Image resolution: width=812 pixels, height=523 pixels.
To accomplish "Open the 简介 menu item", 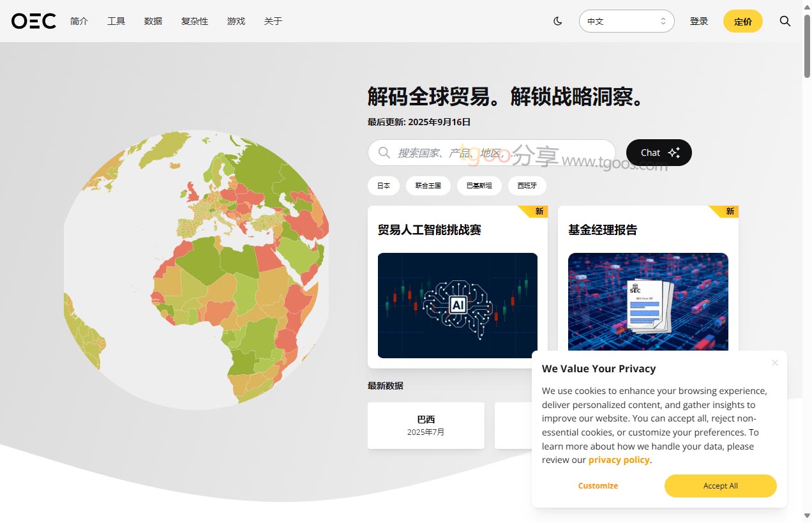I will pyautogui.click(x=79, y=21).
